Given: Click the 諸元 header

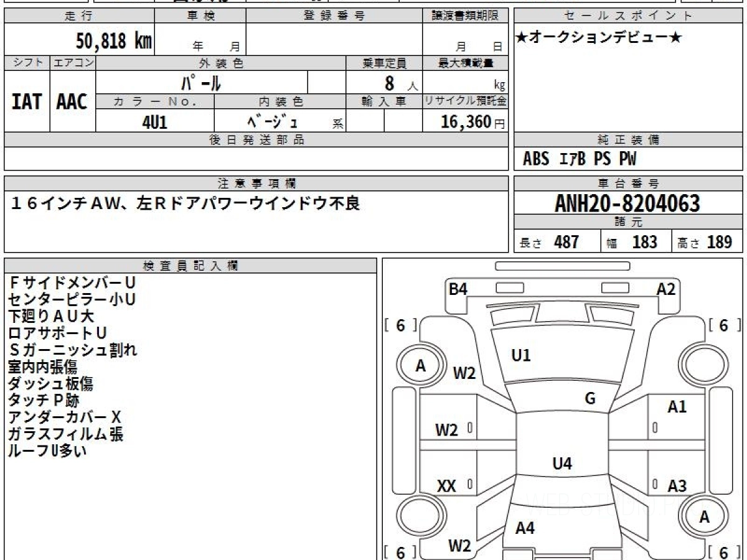Looking at the screenshot, I should point(629,222).
